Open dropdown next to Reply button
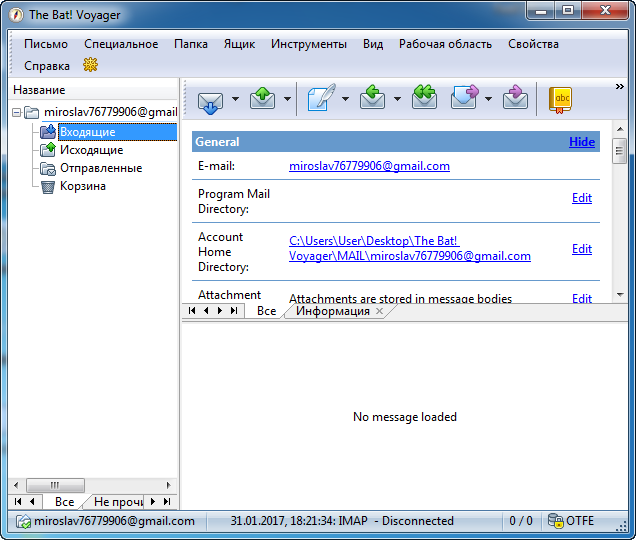Viewport: 636px width, 540px height. [x=398, y=99]
